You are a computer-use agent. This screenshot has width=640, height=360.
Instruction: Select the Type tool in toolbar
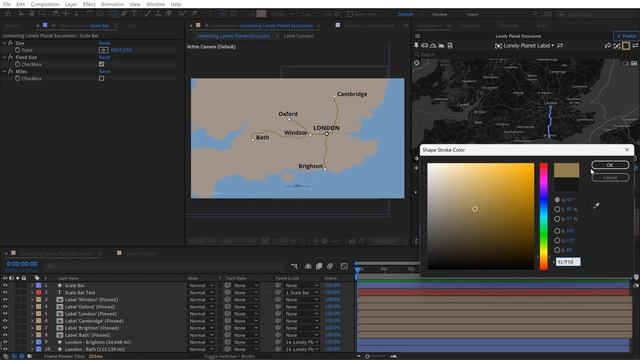click(x=134, y=14)
